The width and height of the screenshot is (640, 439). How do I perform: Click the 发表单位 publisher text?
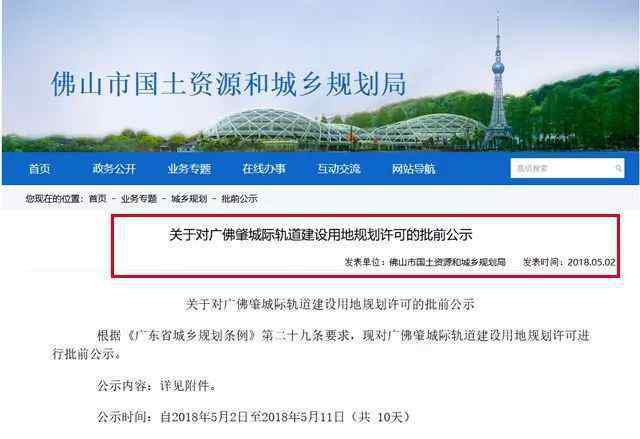[x=425, y=262]
